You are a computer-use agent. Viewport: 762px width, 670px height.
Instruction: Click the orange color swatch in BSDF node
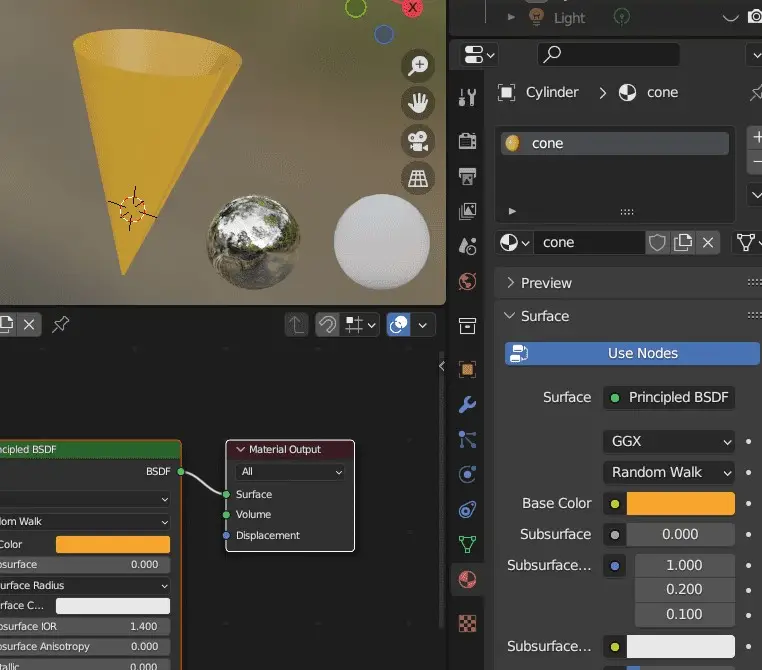(113, 545)
